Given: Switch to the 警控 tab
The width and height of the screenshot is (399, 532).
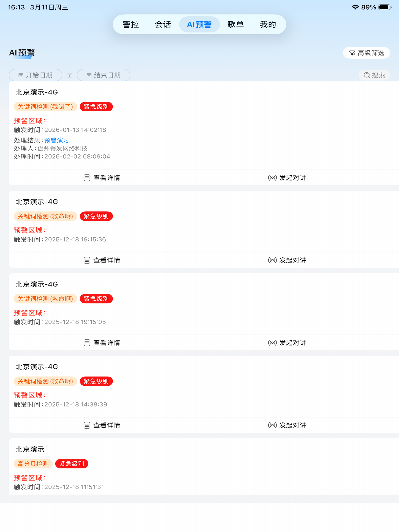Looking at the screenshot, I should tap(131, 25).
